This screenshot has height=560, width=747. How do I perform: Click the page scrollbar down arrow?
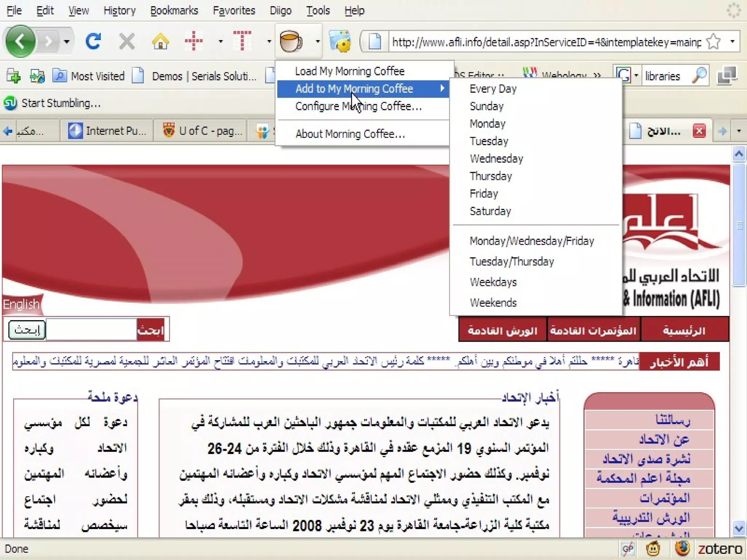(739, 528)
